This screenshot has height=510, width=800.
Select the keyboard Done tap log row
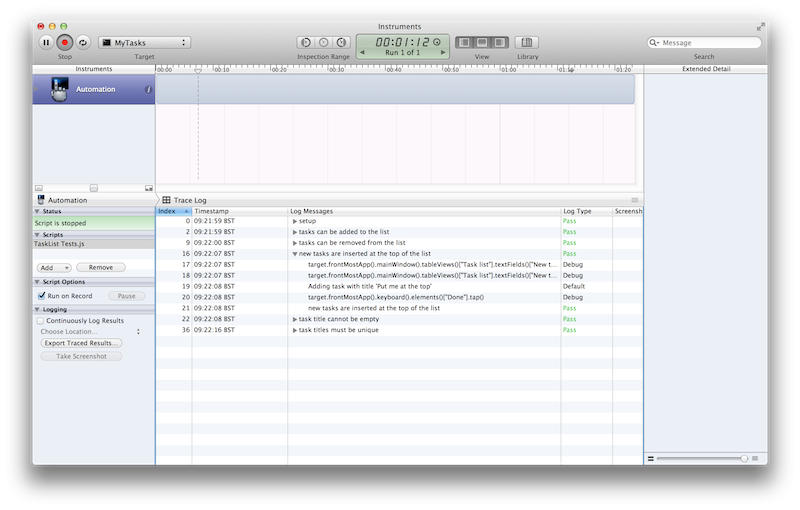pos(399,297)
